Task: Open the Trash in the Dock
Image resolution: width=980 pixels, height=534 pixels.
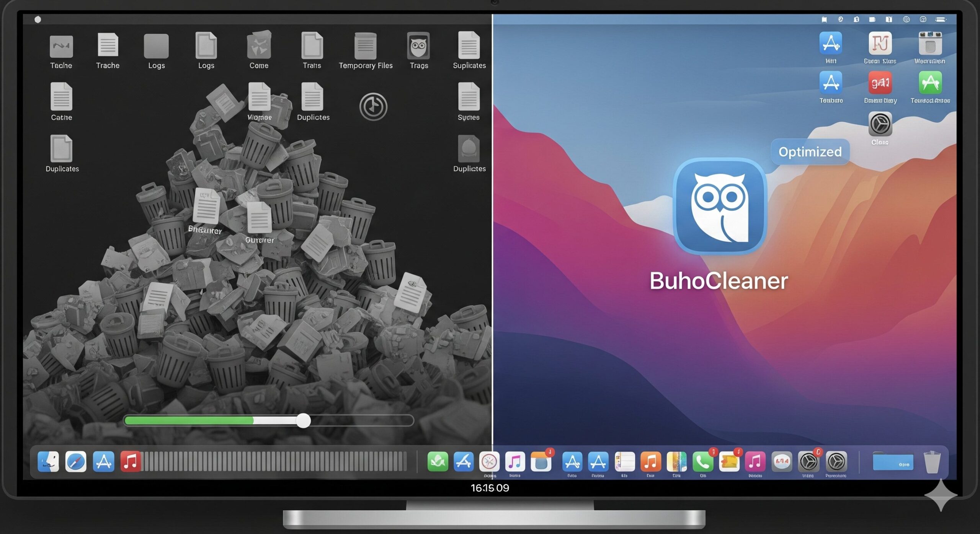Action: 932,462
